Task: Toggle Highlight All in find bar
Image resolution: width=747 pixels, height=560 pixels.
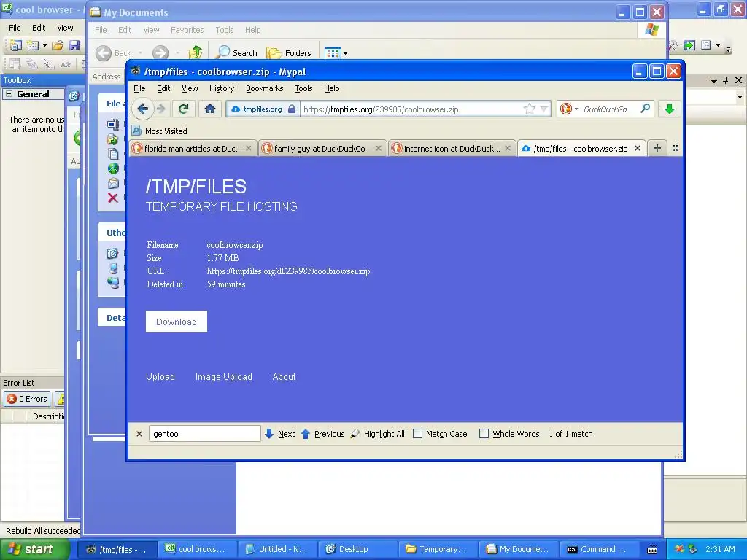Action: click(378, 434)
